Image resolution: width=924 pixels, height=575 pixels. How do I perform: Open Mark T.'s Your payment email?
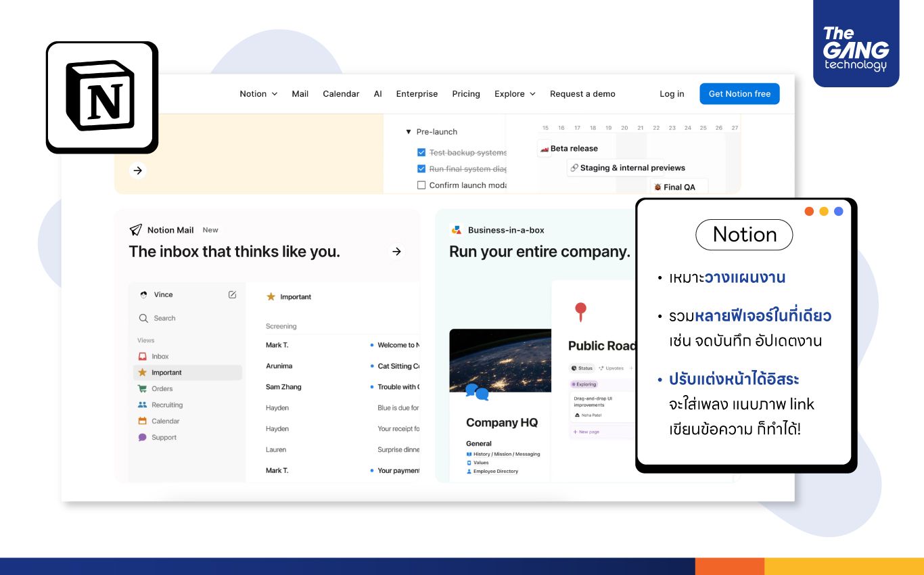(342, 471)
